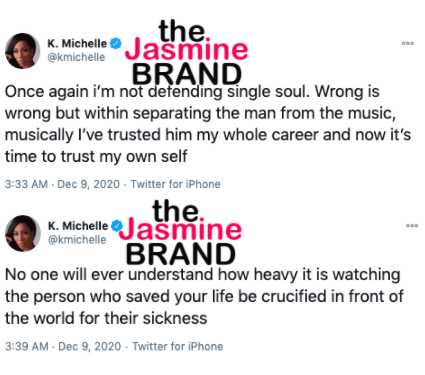Click the tweet text starting "Once again i'm not"

pyautogui.click(x=208, y=124)
